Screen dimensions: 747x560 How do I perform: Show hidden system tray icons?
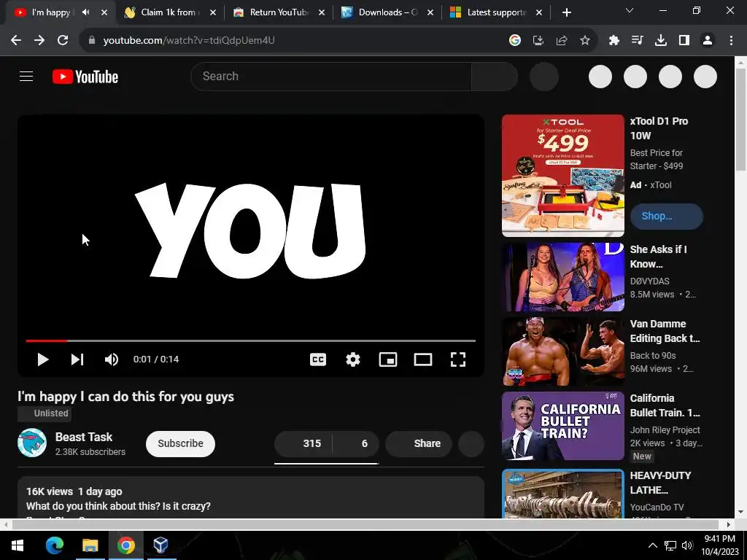pos(653,545)
